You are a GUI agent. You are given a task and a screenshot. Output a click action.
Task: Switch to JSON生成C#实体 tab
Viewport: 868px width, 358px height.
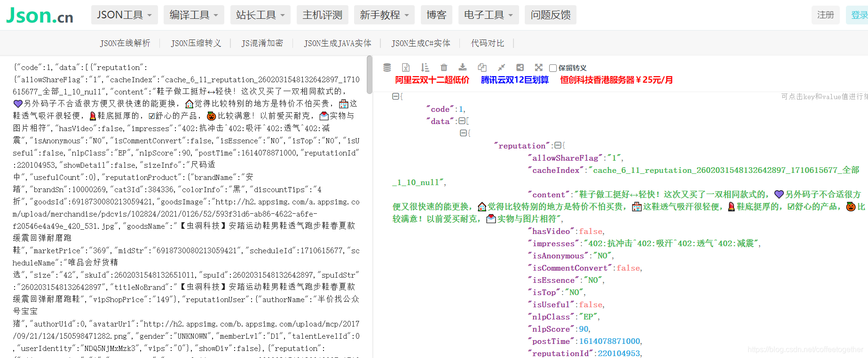coord(421,43)
